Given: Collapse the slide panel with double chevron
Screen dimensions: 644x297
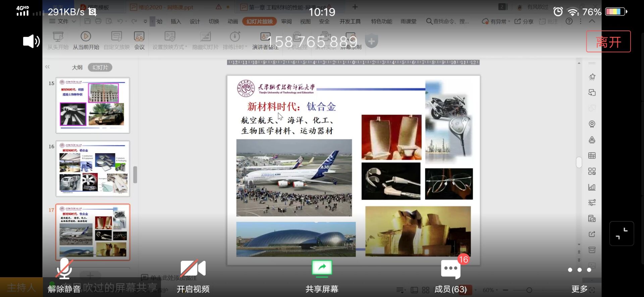Looking at the screenshot, I should (x=48, y=67).
